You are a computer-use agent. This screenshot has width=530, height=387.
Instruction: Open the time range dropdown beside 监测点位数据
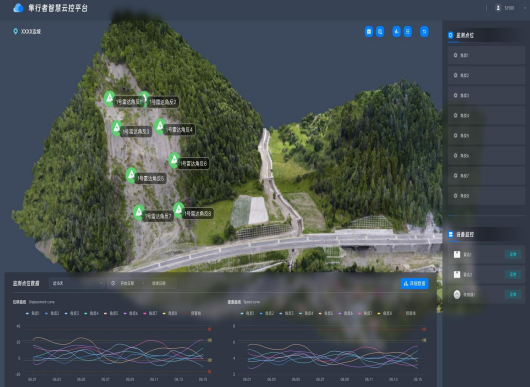[x=77, y=283]
